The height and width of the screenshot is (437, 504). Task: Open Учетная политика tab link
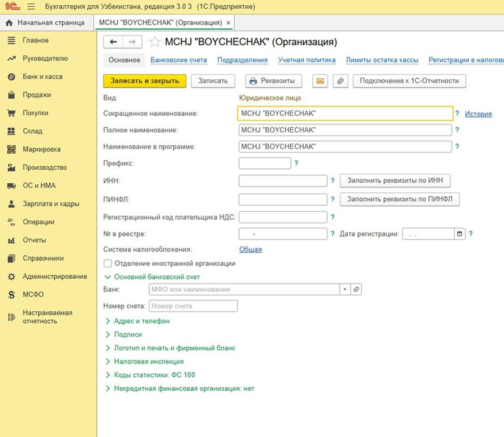tap(307, 60)
